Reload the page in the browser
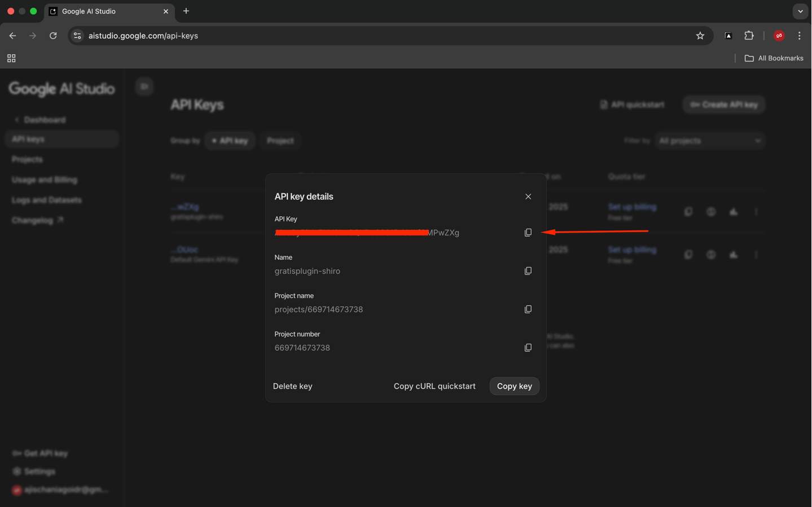The width and height of the screenshot is (812, 507). click(x=53, y=36)
